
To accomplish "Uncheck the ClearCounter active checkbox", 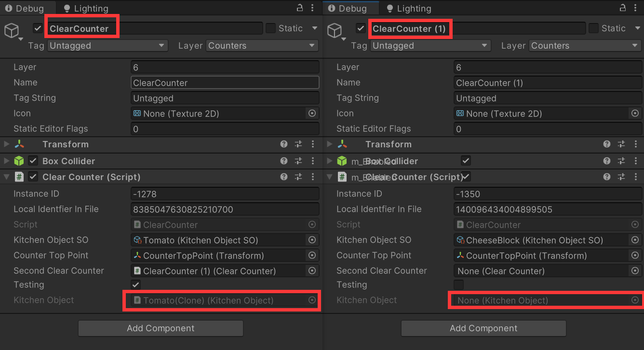I will click(x=37, y=28).
